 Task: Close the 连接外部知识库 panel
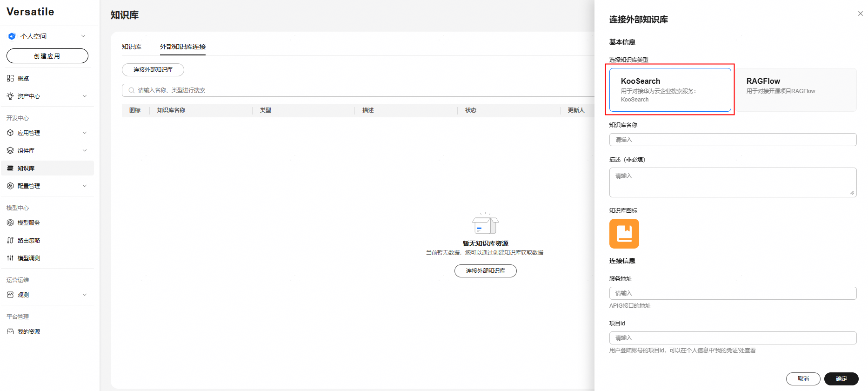pyautogui.click(x=861, y=13)
